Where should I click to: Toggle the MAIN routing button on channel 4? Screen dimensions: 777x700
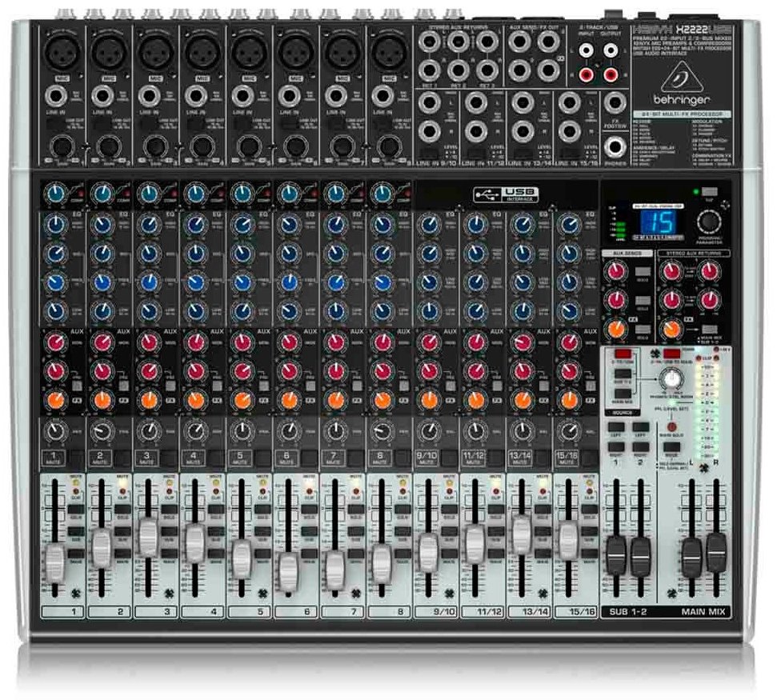(x=216, y=554)
